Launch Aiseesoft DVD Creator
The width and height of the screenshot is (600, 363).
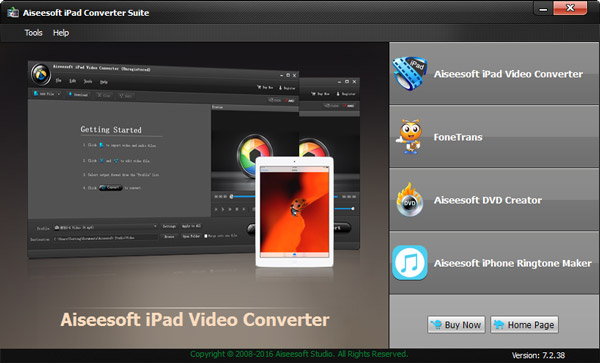point(494,200)
